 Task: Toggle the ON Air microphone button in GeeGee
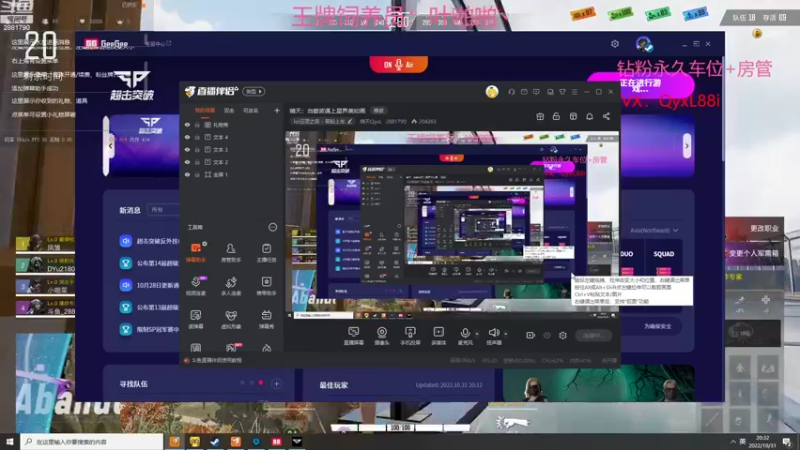(398, 64)
